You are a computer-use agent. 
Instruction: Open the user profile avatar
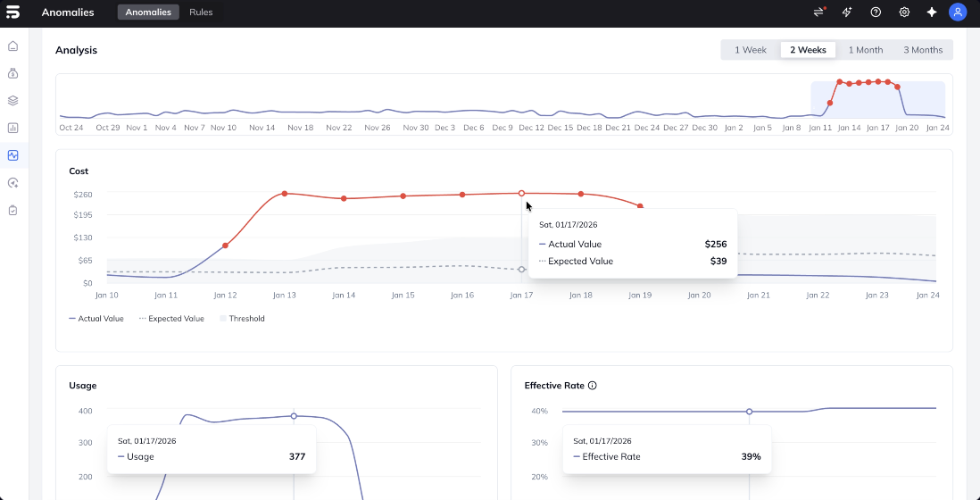pos(958,12)
